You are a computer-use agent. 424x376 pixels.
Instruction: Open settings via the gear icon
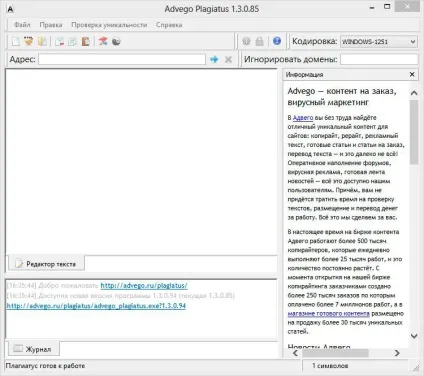coord(246,41)
